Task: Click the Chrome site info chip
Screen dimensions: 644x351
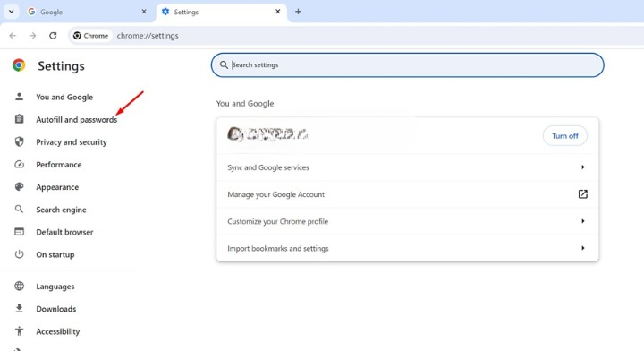Action: click(90, 36)
